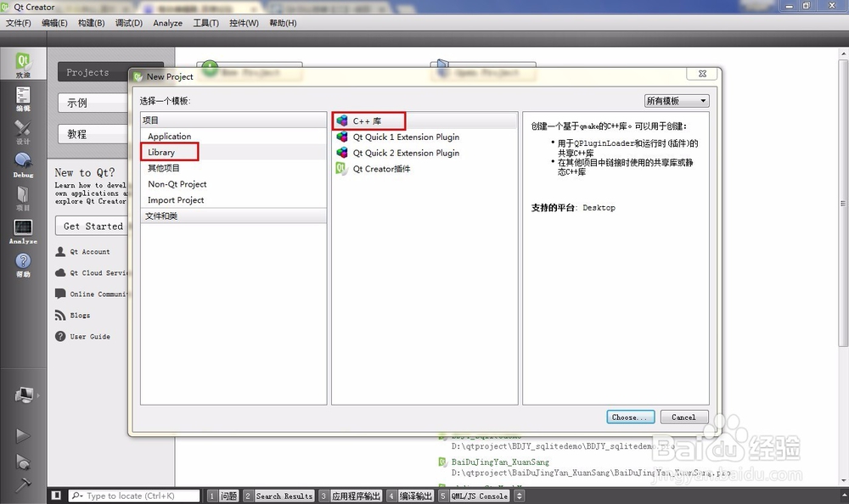Click the Qt Account person icon
The height and width of the screenshot is (504, 849).
[60, 252]
